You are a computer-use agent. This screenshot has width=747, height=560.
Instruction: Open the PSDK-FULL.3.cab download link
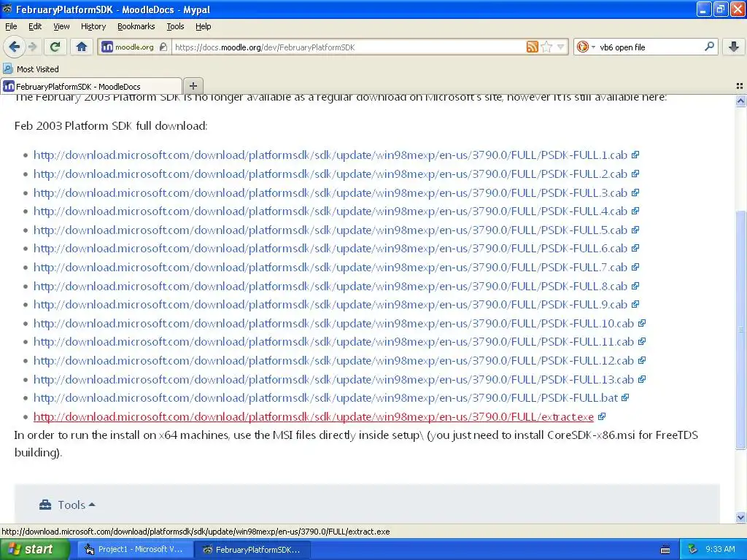(x=330, y=192)
